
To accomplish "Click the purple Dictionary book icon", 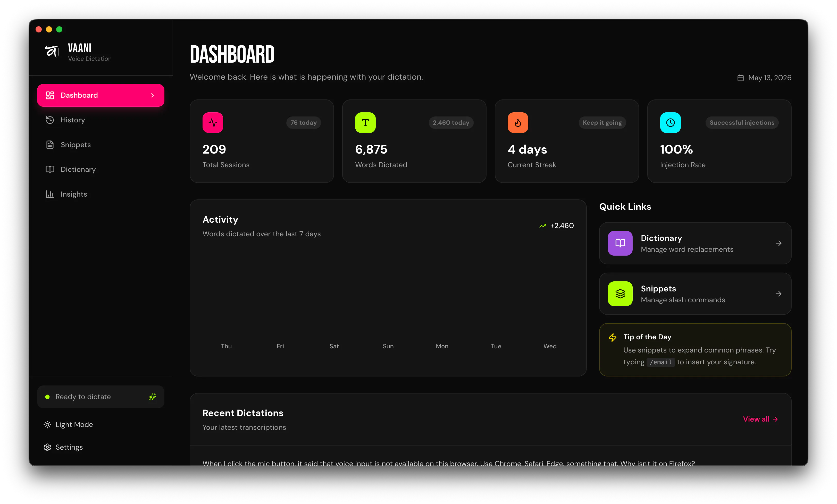I will (620, 243).
